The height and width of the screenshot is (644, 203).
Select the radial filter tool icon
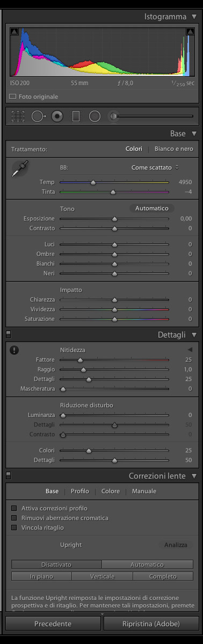(95, 116)
